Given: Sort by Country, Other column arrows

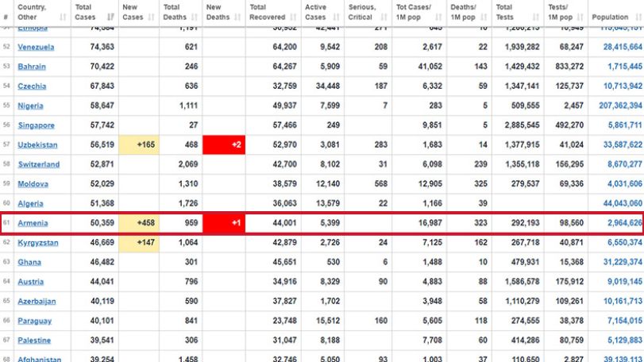Looking at the screenshot, I should (x=63, y=17).
